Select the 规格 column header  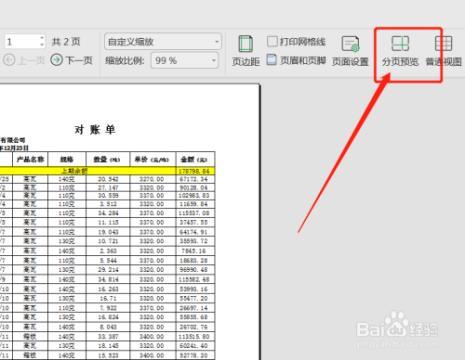67,159
